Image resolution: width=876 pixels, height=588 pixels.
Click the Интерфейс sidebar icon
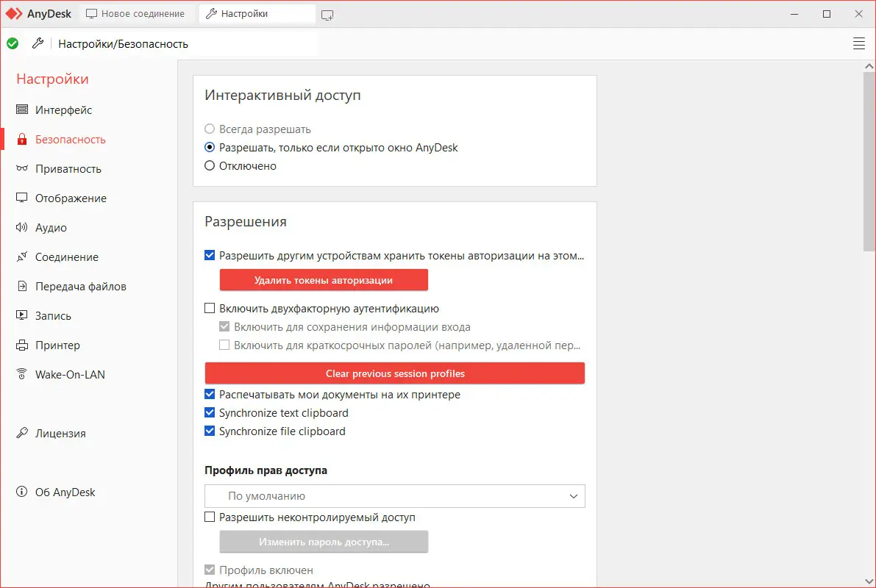[22, 109]
